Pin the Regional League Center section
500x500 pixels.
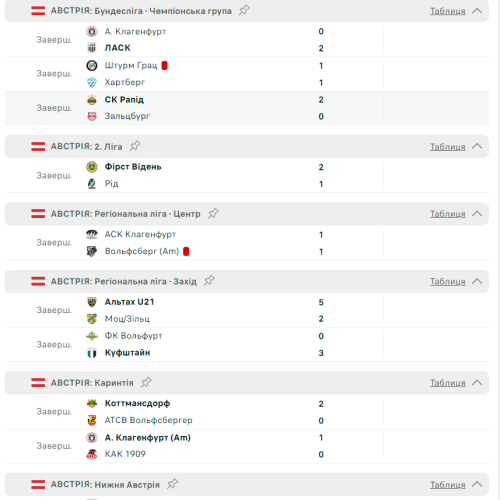[213, 213]
